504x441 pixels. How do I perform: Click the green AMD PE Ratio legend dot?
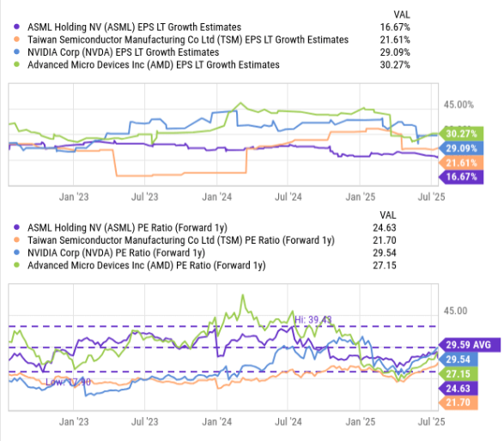click(16, 265)
